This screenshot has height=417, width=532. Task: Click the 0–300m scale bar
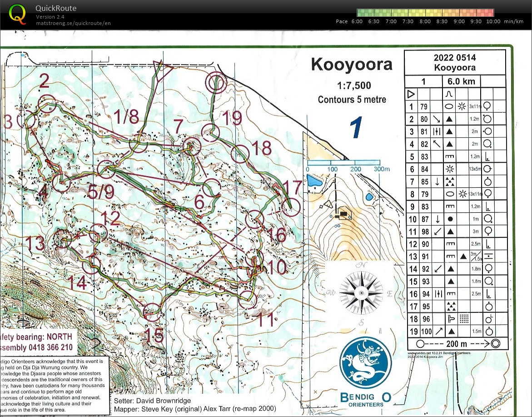coord(343,162)
